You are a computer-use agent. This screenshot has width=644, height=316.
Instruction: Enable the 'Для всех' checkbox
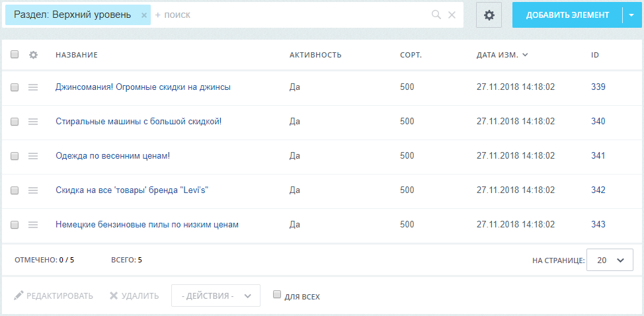[x=277, y=294]
